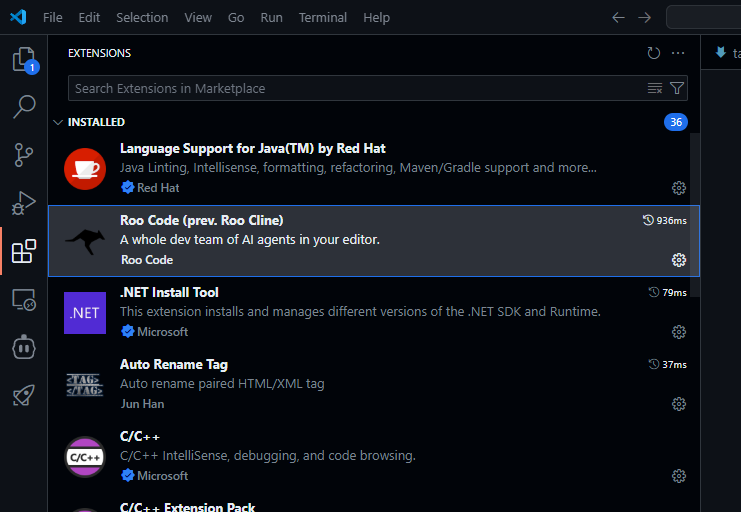Open manage gear for Language Support for Java
This screenshot has width=741, height=512.
(679, 188)
